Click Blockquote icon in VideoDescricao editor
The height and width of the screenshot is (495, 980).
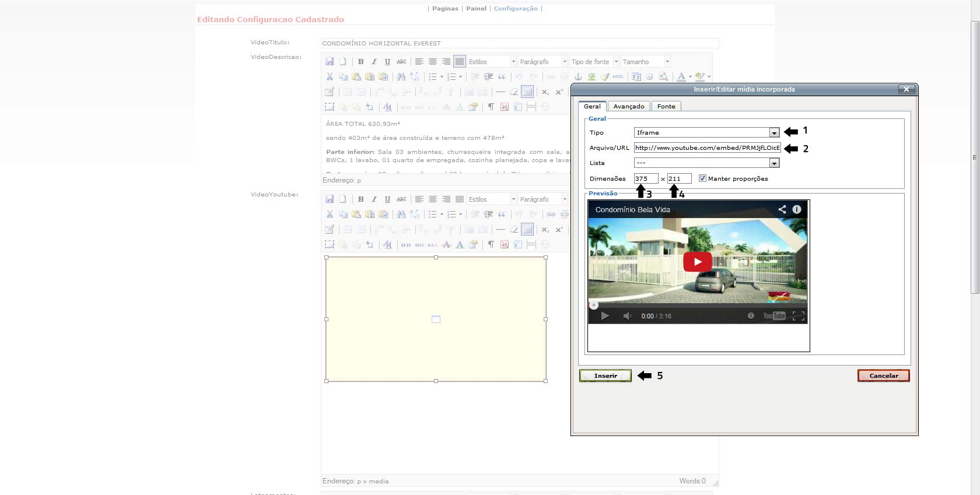[x=502, y=76]
